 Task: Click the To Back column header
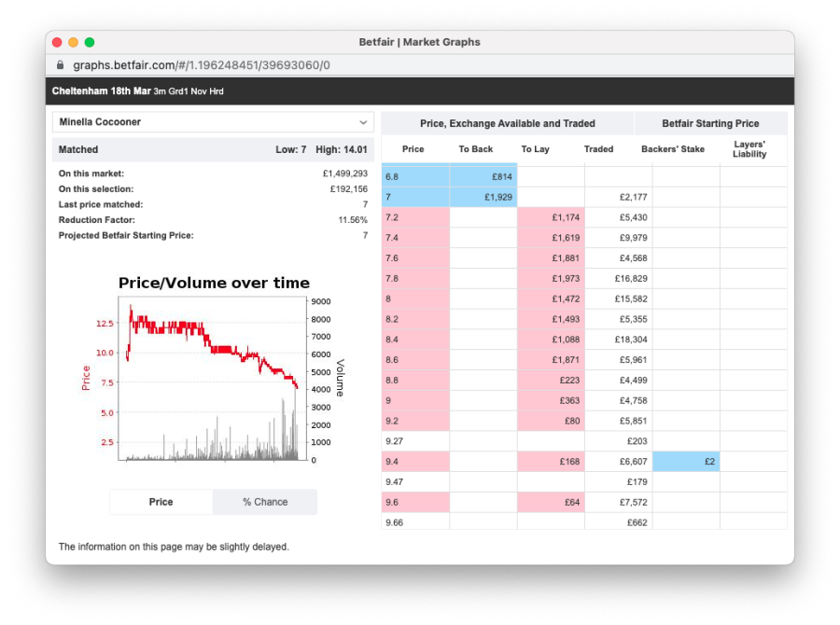(x=476, y=149)
